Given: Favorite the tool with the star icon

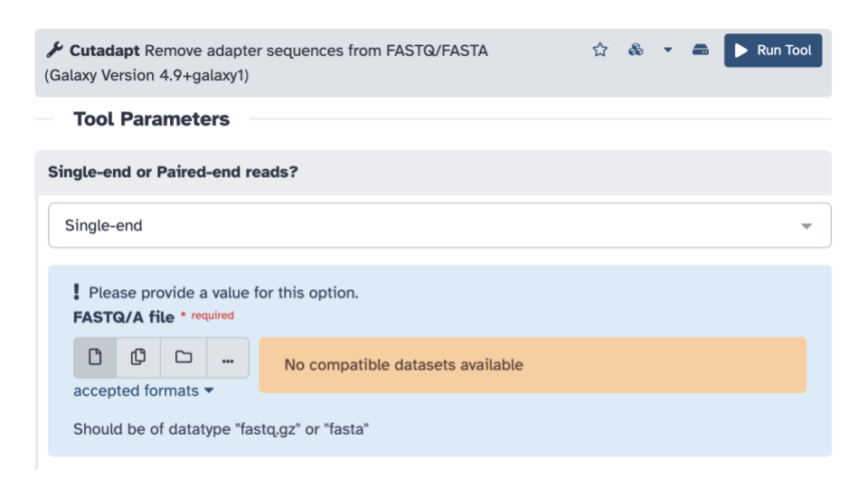Looking at the screenshot, I should tap(600, 50).
